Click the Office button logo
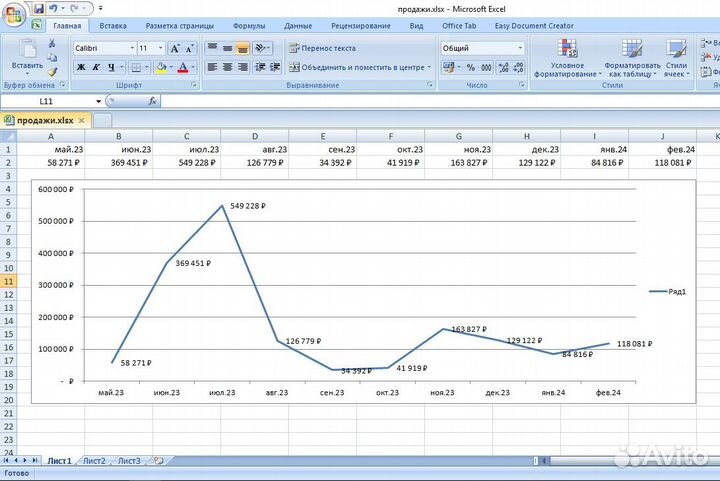 click(x=13, y=11)
